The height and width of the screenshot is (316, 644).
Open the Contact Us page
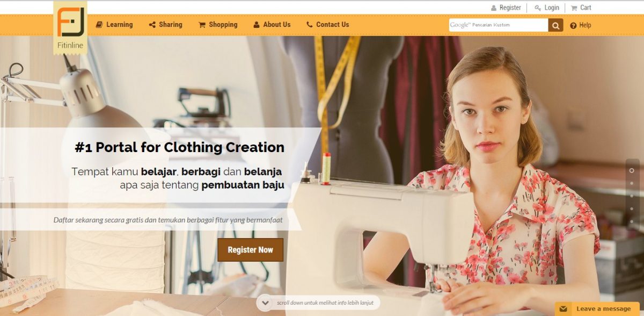tap(327, 25)
